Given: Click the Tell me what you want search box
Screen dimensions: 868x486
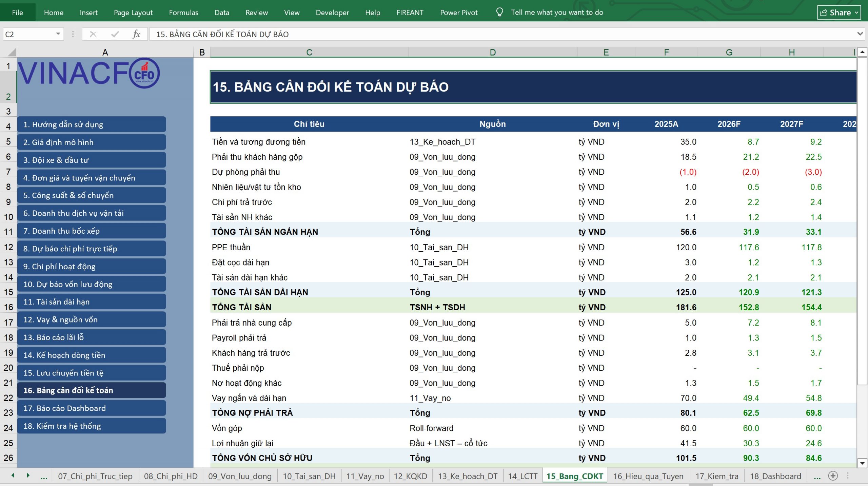Looking at the screenshot, I should 557,13.
